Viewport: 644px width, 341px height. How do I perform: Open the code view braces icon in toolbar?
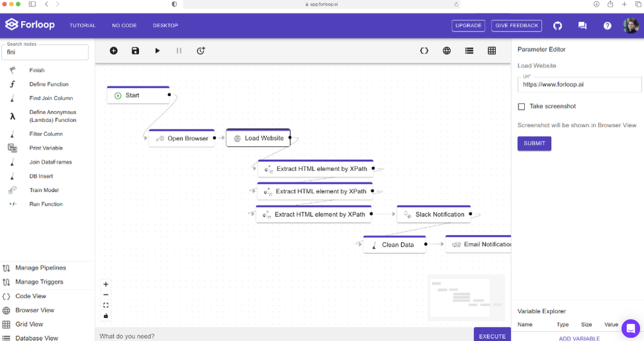(424, 50)
